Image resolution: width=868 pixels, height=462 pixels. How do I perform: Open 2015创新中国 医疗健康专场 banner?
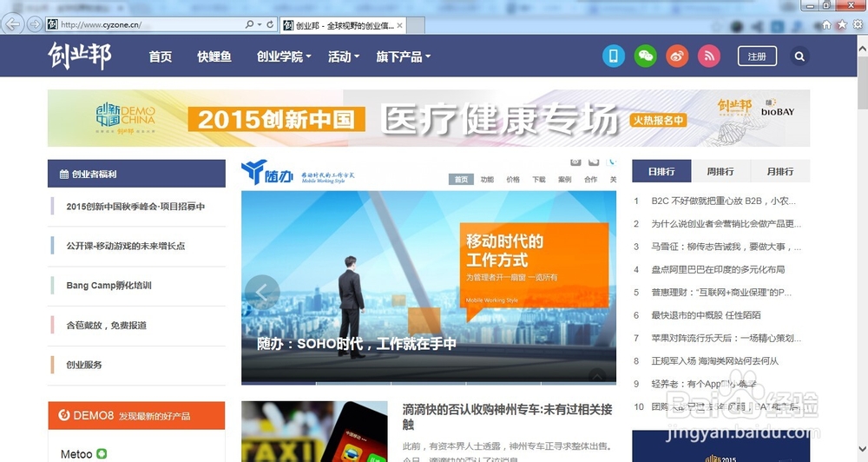coord(429,118)
